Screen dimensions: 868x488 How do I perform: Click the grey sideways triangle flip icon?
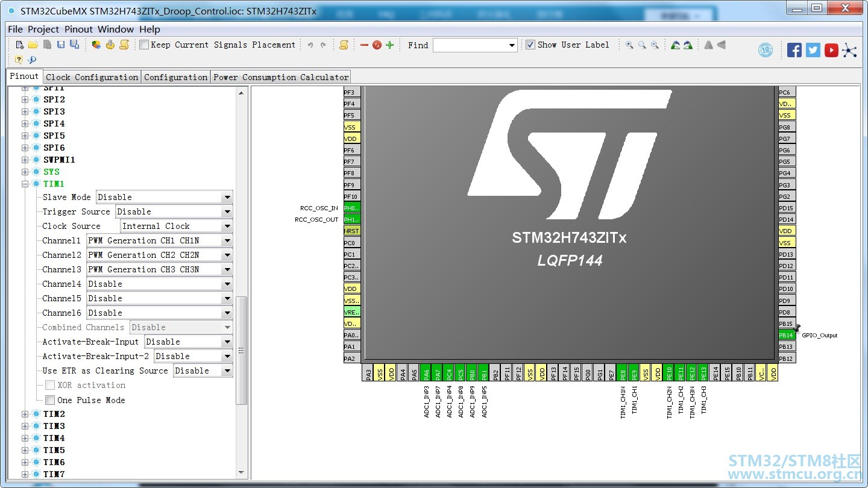click(721, 45)
